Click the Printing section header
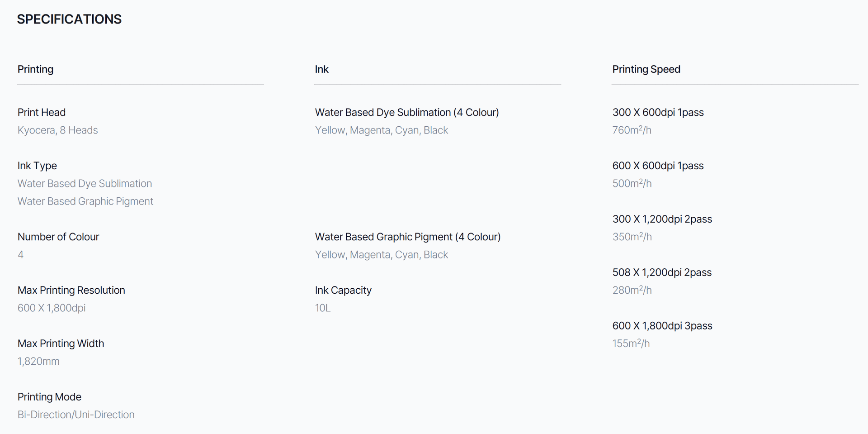Screen dimensions: 868x434 coord(35,69)
